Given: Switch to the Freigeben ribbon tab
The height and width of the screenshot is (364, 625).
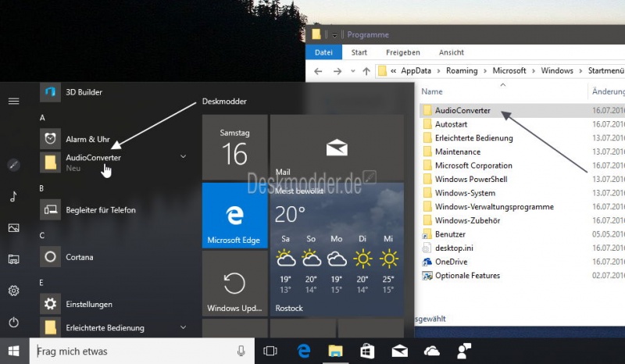Looking at the screenshot, I should 403,52.
